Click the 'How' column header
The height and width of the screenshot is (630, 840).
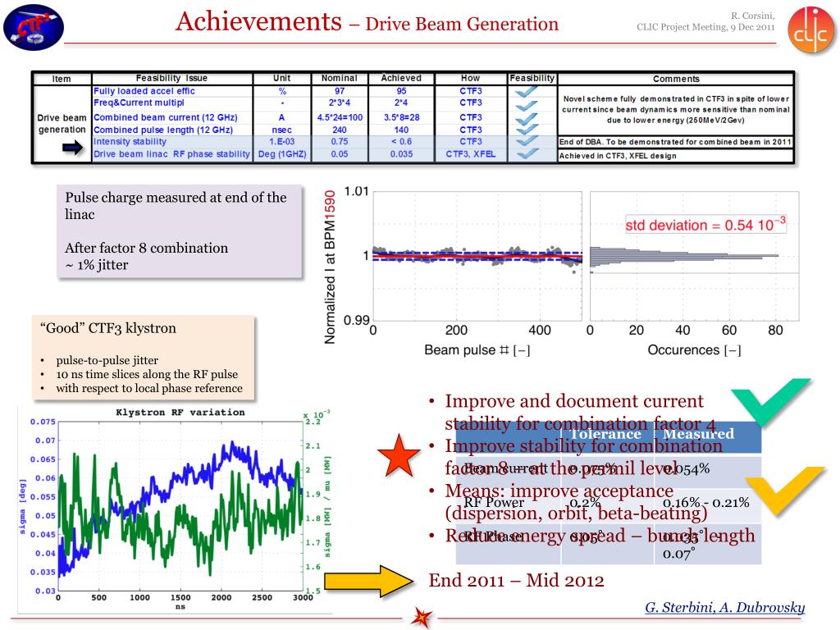(x=470, y=78)
